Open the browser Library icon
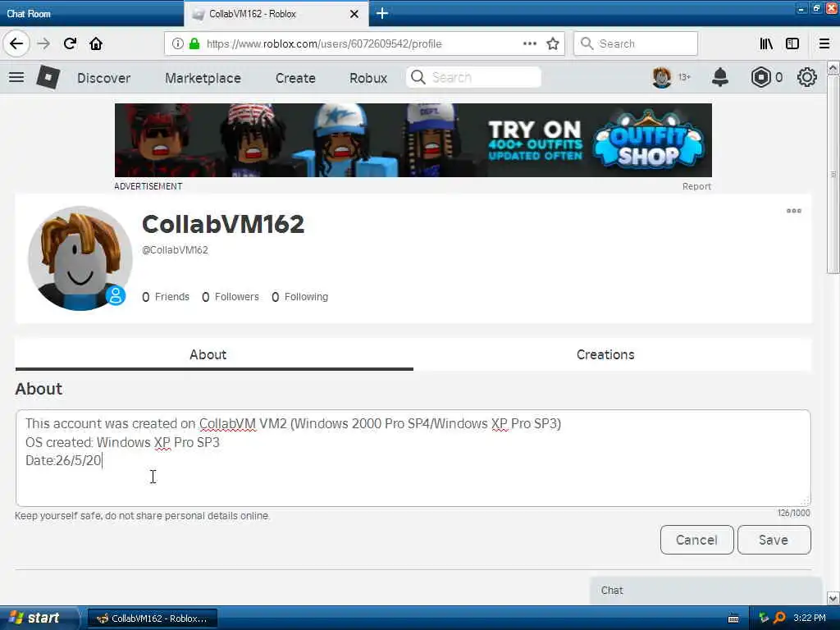The height and width of the screenshot is (630, 840). 766,43
